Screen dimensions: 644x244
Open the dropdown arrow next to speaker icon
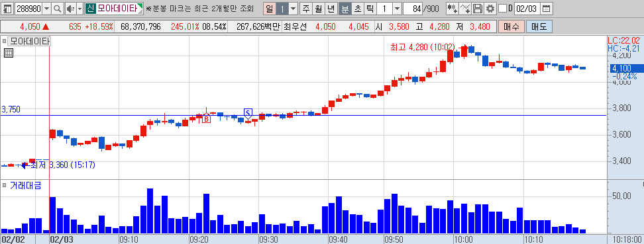point(80,8)
